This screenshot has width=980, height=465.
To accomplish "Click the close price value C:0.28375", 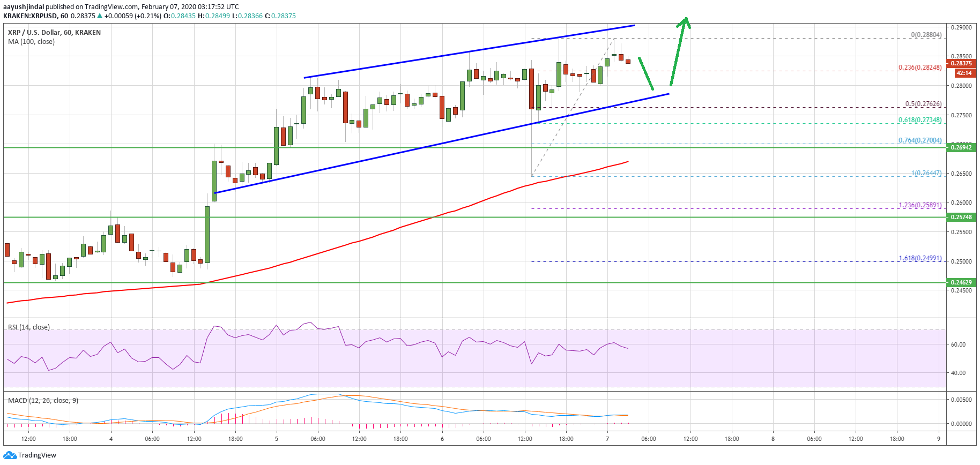I will coord(280,16).
